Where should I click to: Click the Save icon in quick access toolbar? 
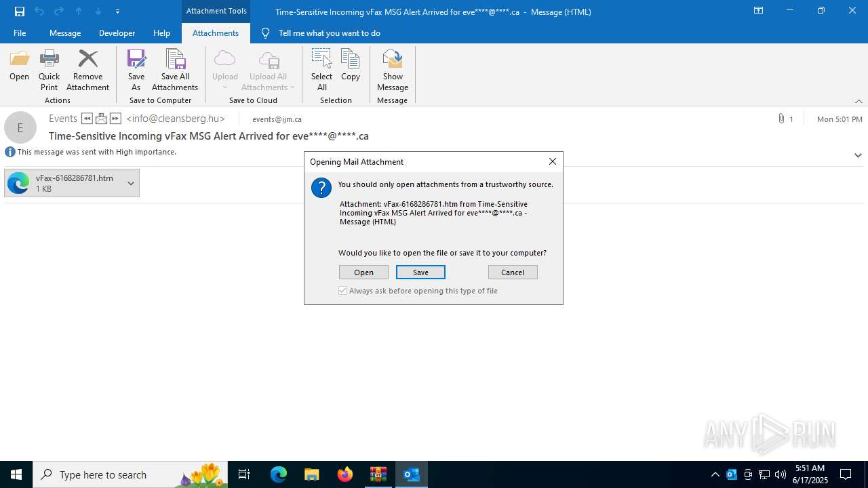coord(20,11)
